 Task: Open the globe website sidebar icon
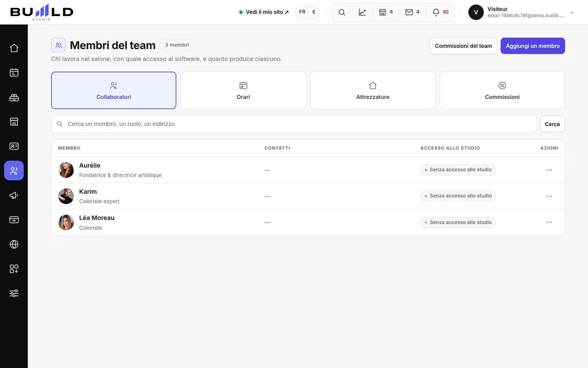tap(14, 244)
